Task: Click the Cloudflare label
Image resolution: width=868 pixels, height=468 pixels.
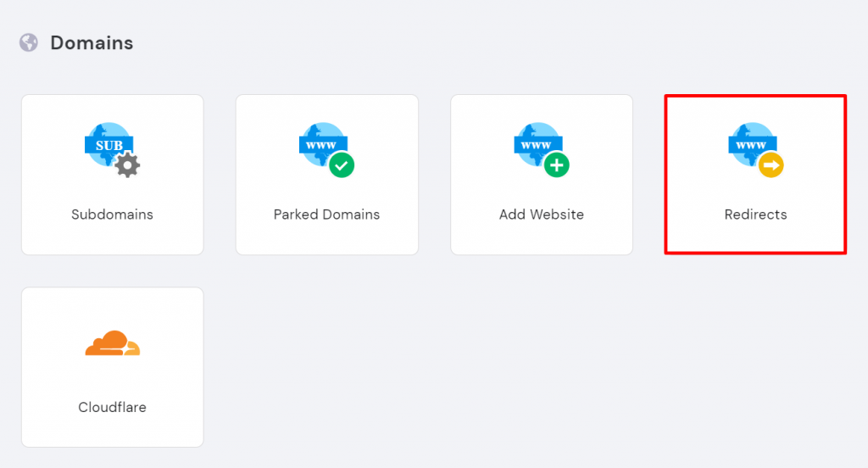Action: coord(113,407)
